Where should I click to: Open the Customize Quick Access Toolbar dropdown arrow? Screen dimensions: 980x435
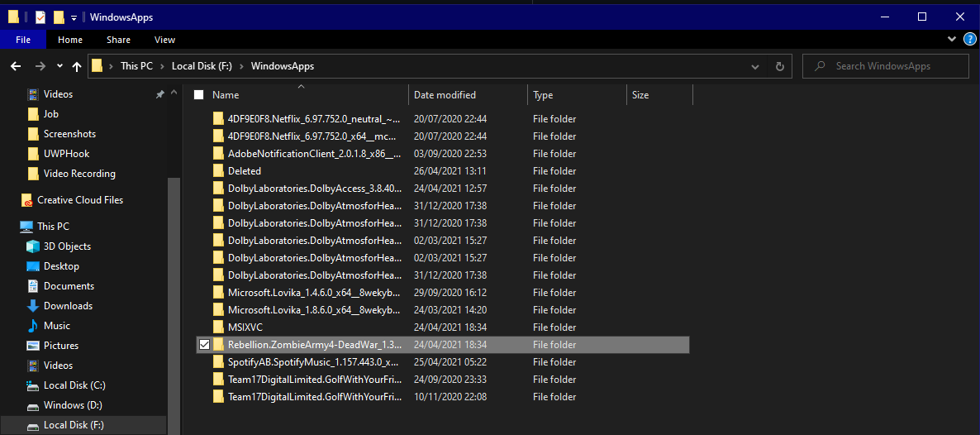click(74, 17)
